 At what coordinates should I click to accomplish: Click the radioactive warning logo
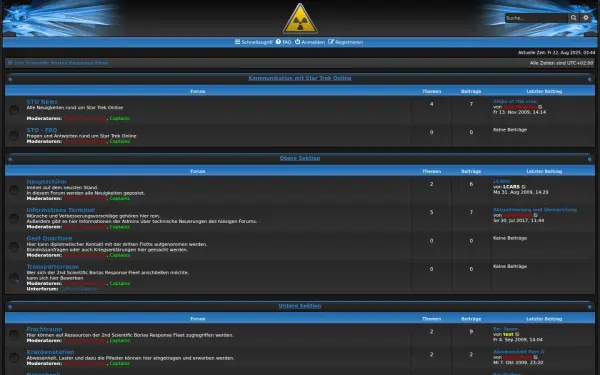pos(300,18)
